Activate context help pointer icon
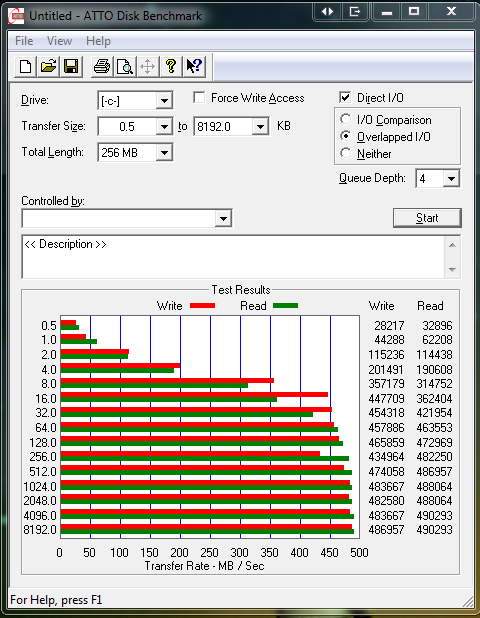 (194, 66)
